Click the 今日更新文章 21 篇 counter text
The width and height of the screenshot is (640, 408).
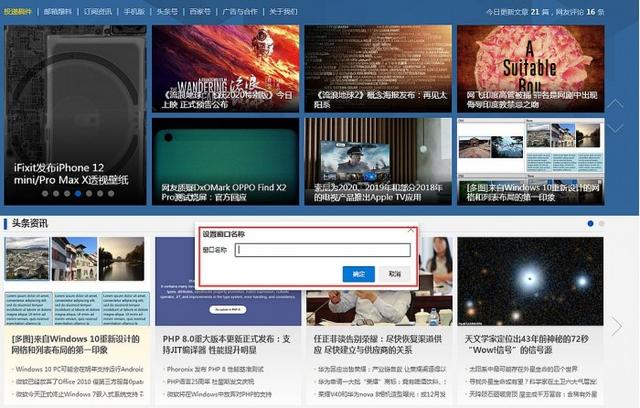tap(518, 12)
